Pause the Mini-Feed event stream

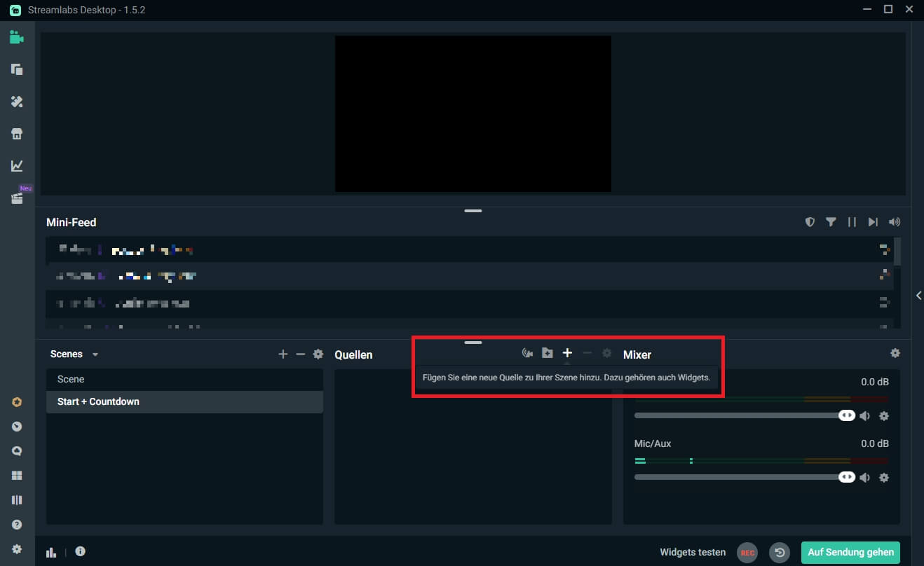[x=852, y=221]
